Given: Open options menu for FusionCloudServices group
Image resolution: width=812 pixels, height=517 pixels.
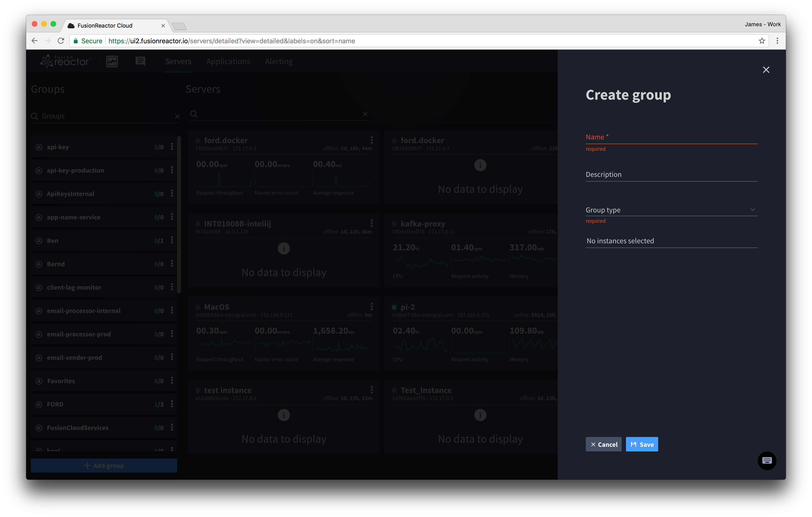Looking at the screenshot, I should [x=172, y=427].
